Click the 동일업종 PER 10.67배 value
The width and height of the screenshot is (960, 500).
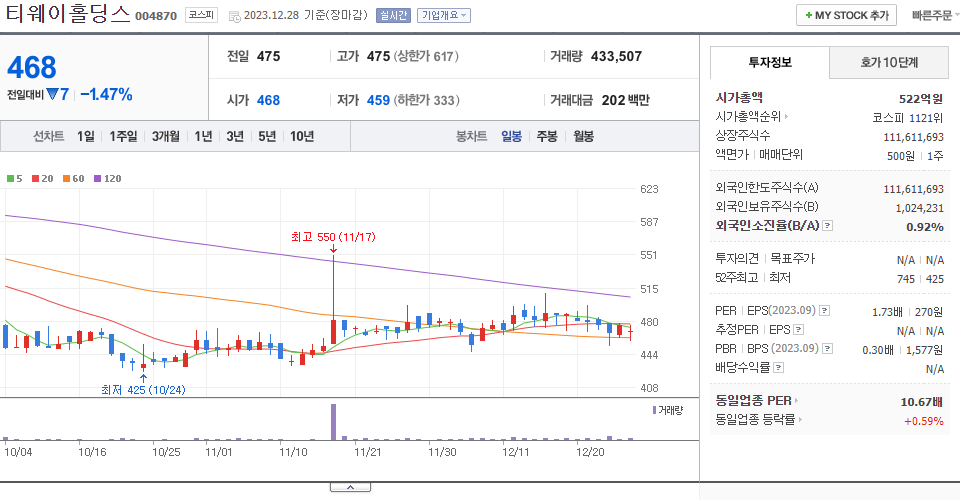pos(921,402)
